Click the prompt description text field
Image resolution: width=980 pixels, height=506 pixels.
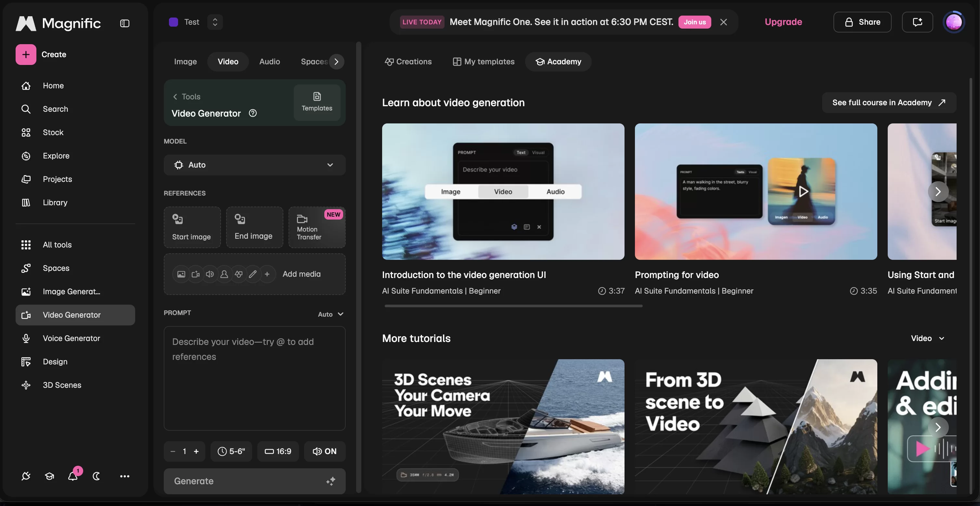click(x=254, y=378)
